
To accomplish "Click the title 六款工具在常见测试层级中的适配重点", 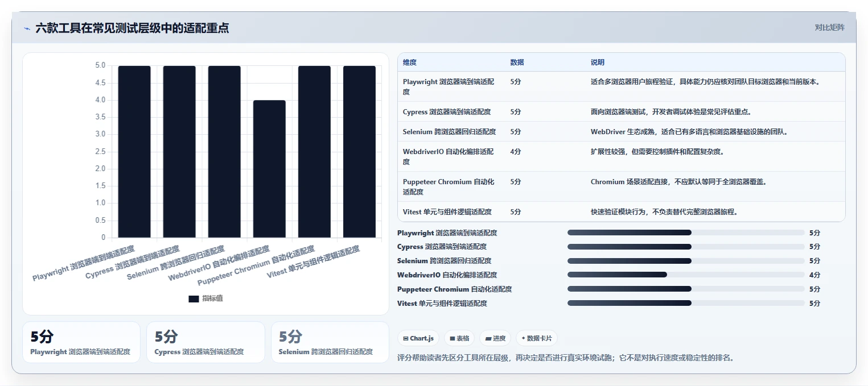I will point(132,28).
